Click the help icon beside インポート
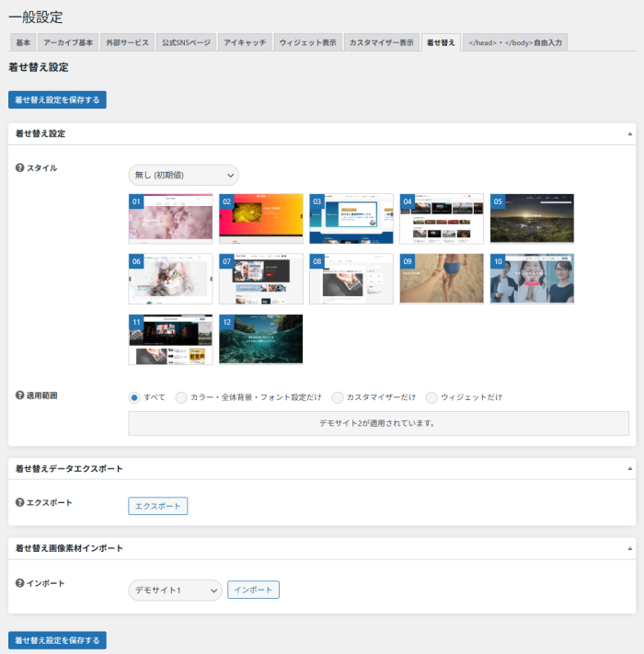This screenshot has width=644, height=654. click(x=19, y=583)
